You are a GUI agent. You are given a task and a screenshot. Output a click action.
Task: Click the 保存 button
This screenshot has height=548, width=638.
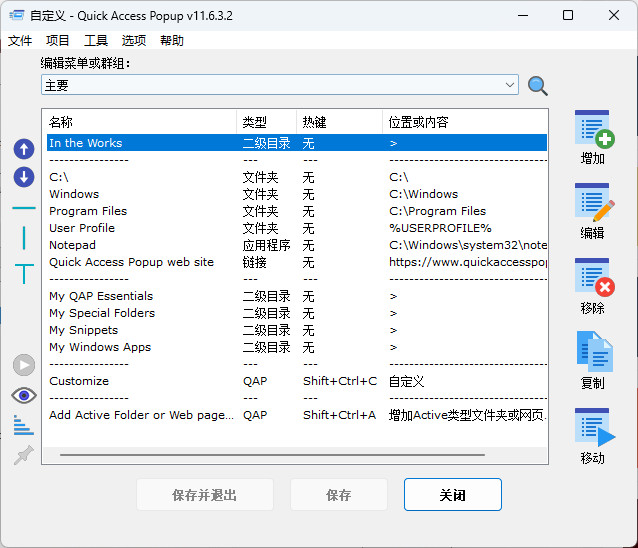point(339,495)
